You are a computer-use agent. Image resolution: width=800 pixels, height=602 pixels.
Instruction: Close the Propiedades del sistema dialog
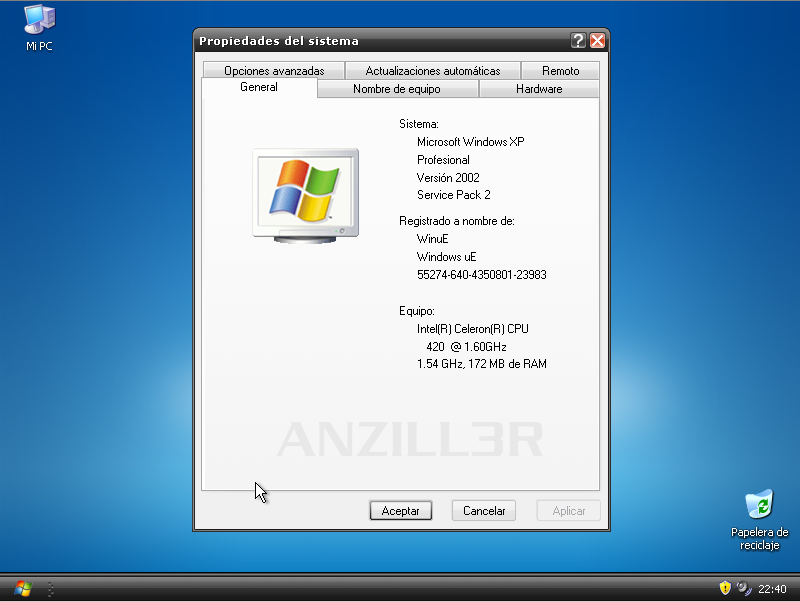point(598,41)
